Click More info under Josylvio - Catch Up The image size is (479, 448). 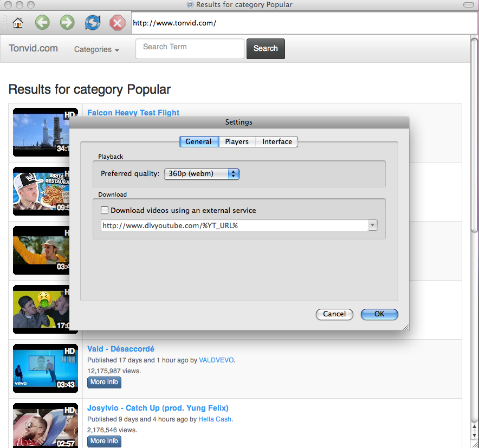pyautogui.click(x=104, y=441)
